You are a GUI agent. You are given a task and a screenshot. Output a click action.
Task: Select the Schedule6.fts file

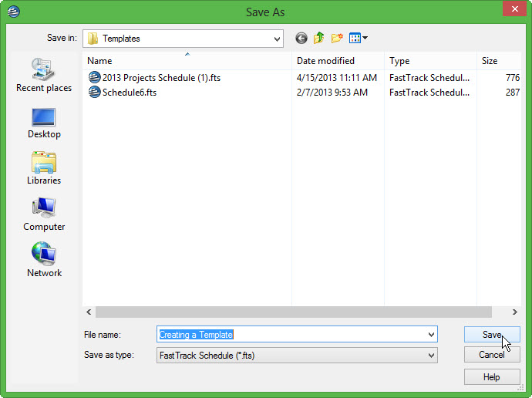coord(129,93)
